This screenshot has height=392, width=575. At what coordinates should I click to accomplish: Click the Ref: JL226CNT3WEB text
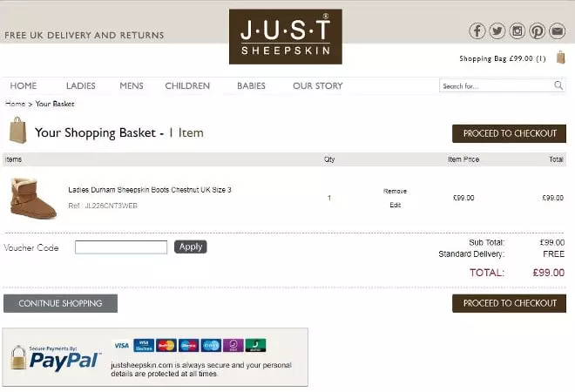tap(103, 206)
